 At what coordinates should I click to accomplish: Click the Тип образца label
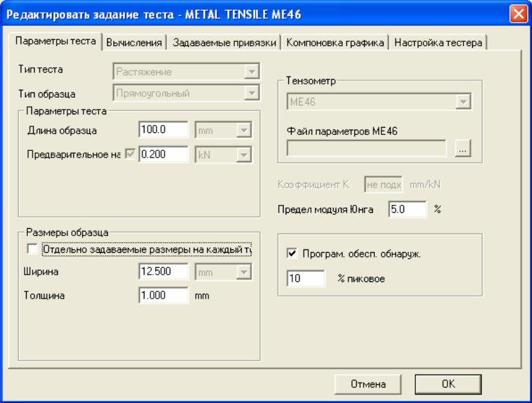47,94
